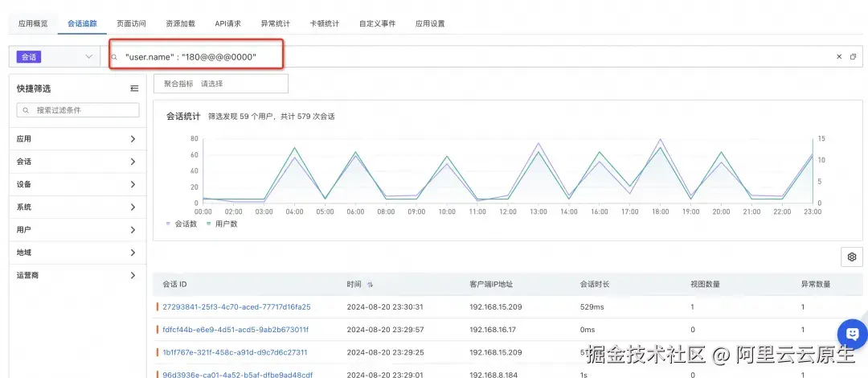
Task: Switch to the 应用概览 tab
Action: click(x=33, y=24)
